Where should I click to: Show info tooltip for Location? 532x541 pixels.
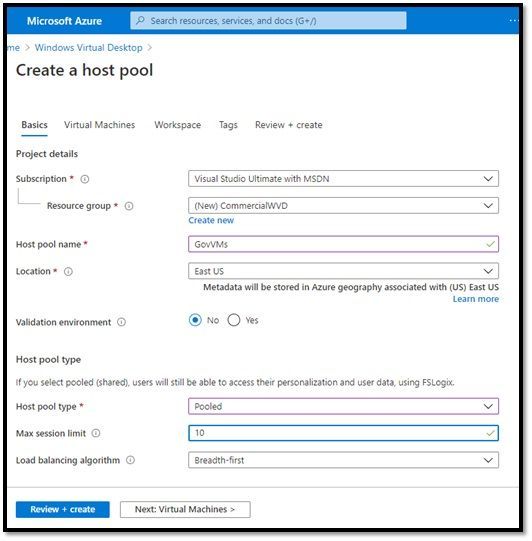(68, 272)
